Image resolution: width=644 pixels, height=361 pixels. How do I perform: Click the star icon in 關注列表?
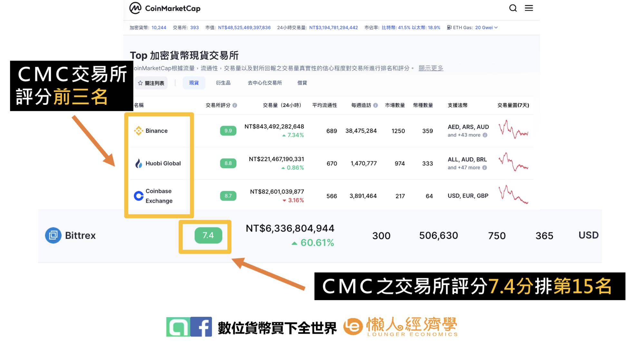click(140, 83)
